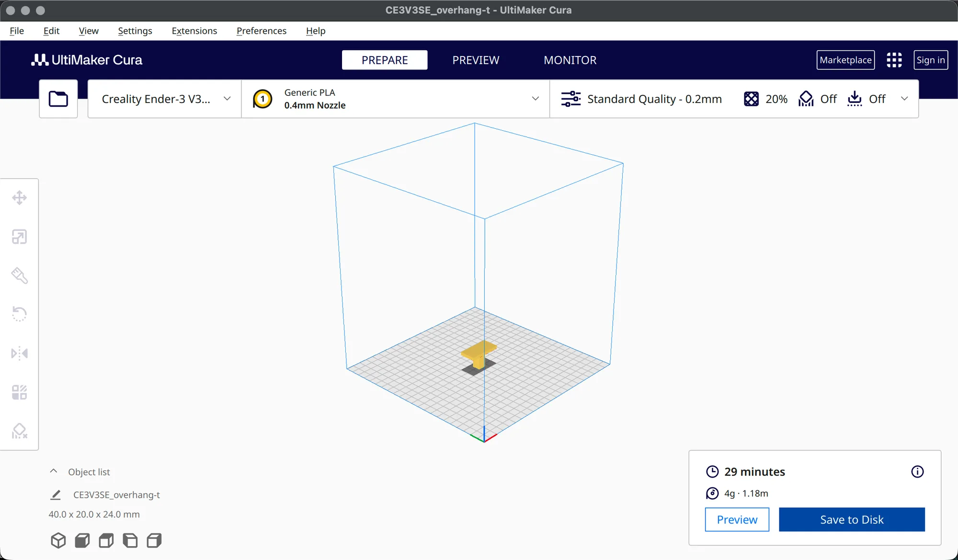The height and width of the screenshot is (560, 958).
Task: Open the Settings menu
Action: (x=135, y=31)
